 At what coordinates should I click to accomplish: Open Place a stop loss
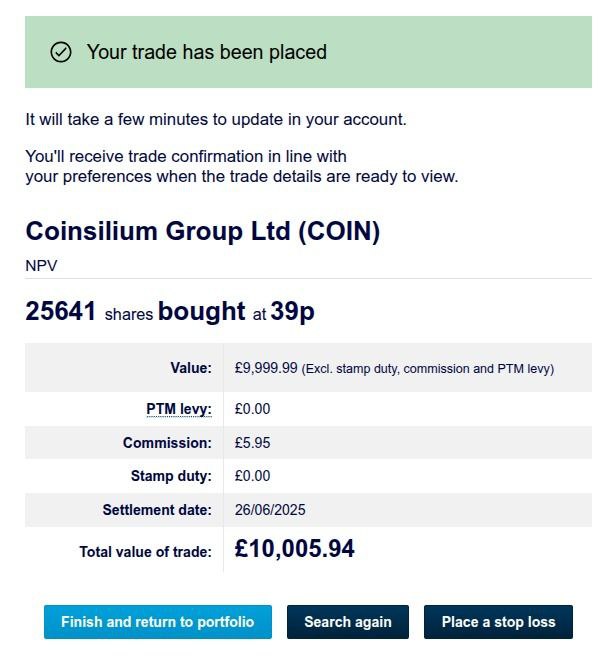coord(498,622)
